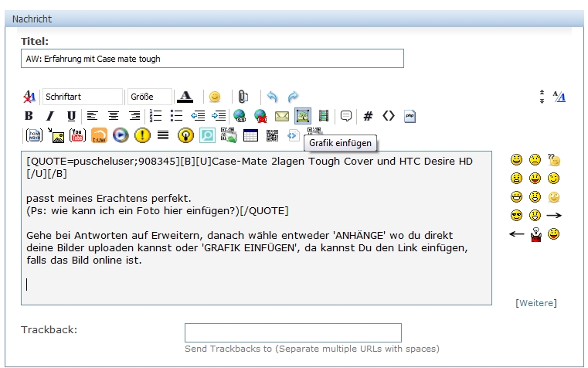Image resolution: width=588 pixels, height=368 pixels.
Task: Wrap text in PHP tags
Action: pyautogui.click(x=410, y=116)
